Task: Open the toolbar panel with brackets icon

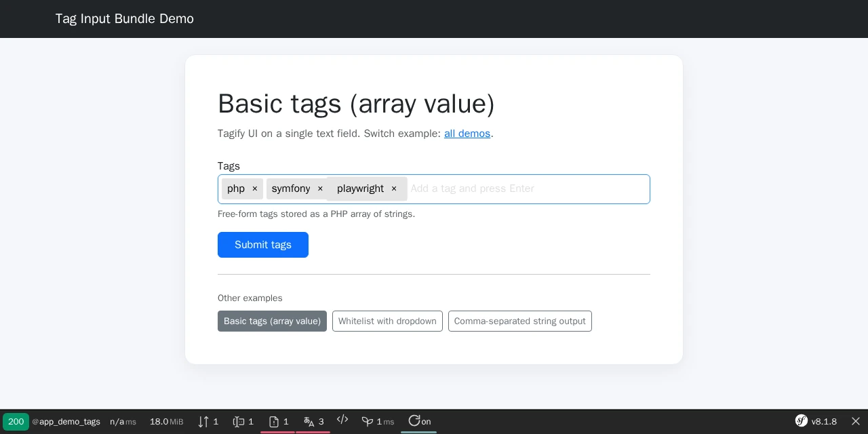Action: (243, 422)
